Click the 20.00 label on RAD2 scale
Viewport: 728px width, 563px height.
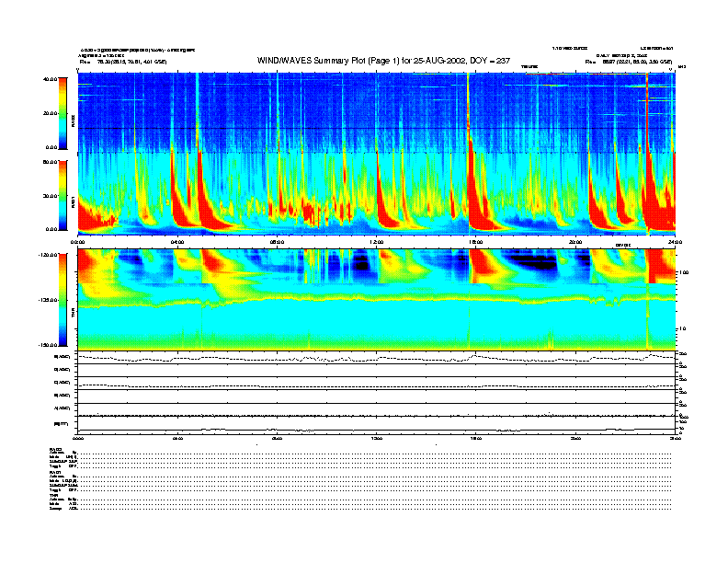tap(50, 113)
